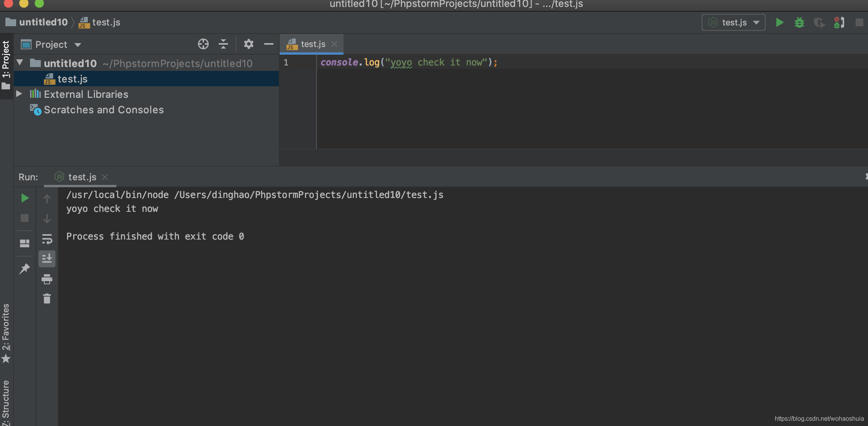
Task: Open the 2: Favorites tool window
Action: click(6, 333)
